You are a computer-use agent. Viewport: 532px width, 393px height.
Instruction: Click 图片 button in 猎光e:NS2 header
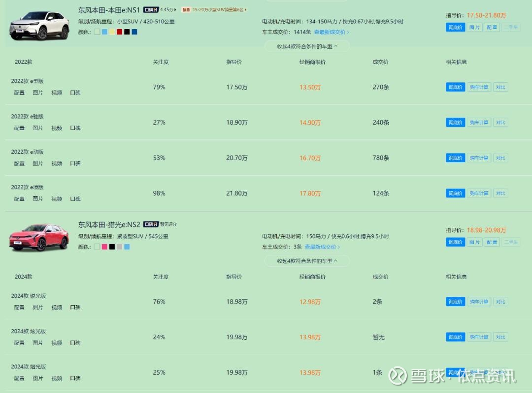pos(475,242)
